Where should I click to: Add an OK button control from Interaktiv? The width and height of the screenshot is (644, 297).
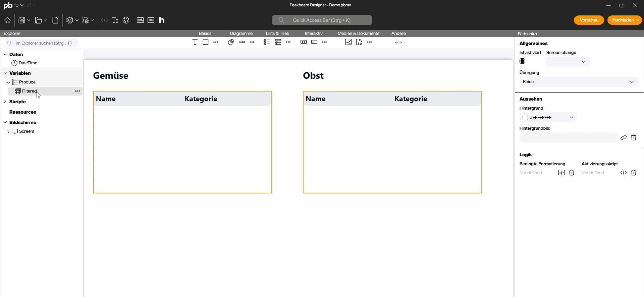(304, 42)
